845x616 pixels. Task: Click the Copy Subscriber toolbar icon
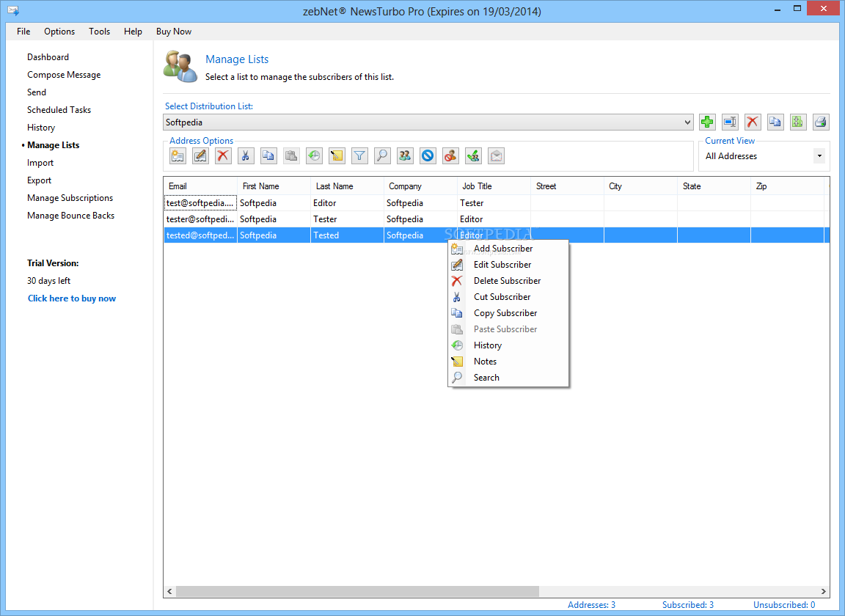(x=268, y=156)
